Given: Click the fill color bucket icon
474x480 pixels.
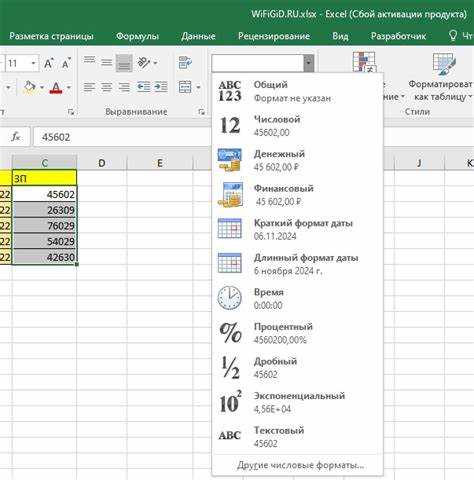Looking at the screenshot, I should (30, 87).
